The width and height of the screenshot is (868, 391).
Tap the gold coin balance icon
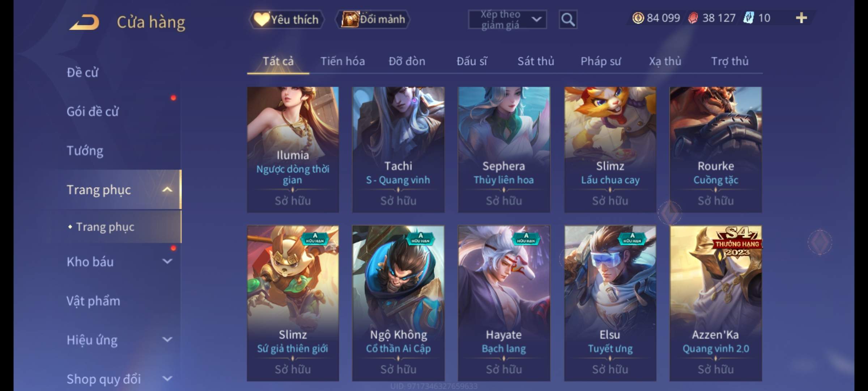638,18
